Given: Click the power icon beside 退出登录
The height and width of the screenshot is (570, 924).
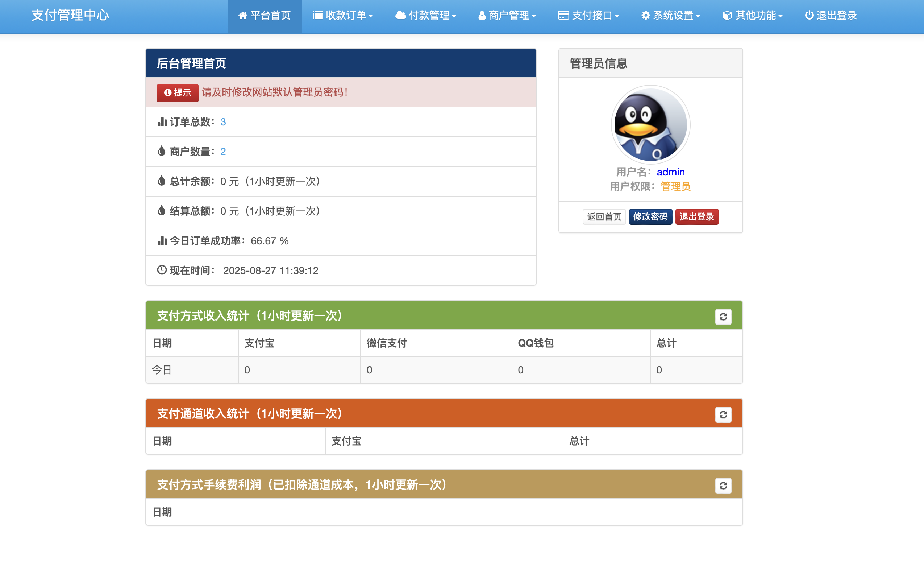Looking at the screenshot, I should (809, 16).
